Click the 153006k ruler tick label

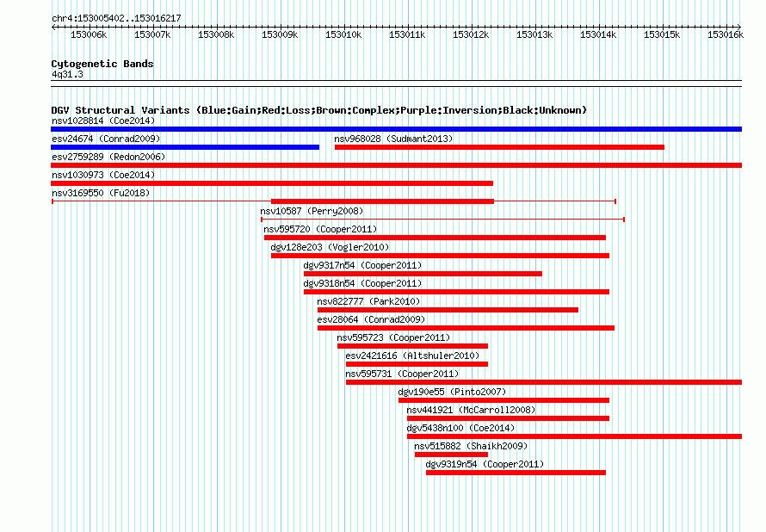(89, 34)
